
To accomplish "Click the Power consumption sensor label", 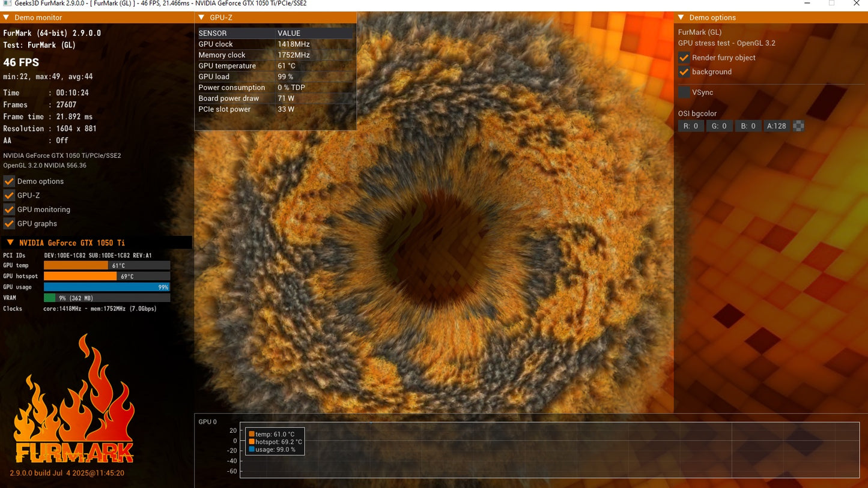I will pos(232,87).
